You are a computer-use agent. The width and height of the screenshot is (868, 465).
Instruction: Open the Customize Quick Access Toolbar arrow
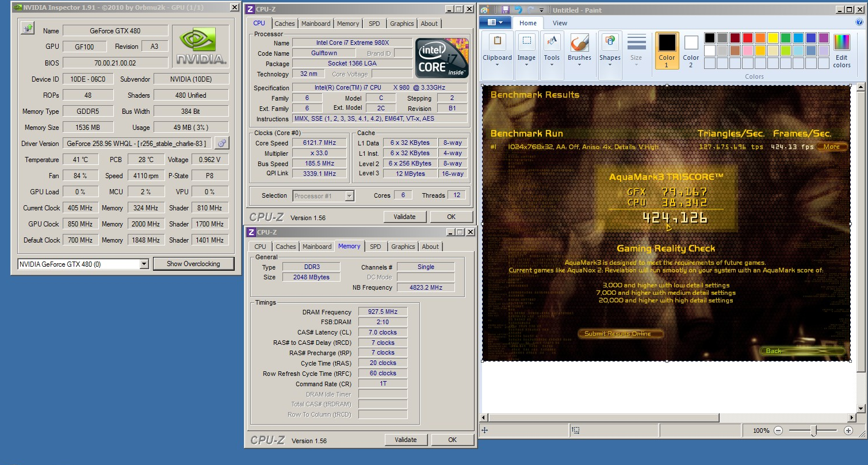pyautogui.click(x=542, y=10)
